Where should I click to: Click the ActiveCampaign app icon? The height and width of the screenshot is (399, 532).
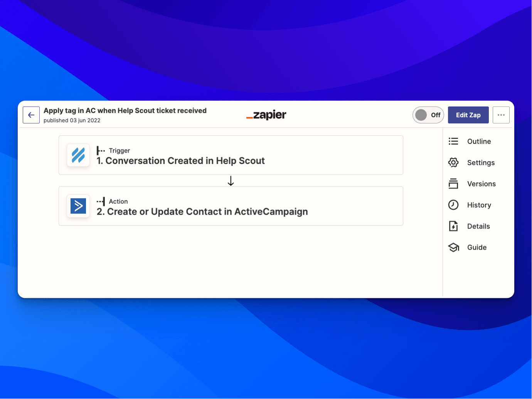78,206
